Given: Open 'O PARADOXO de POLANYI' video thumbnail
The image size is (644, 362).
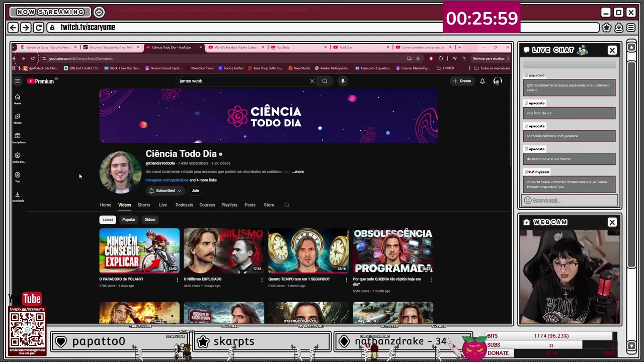Looking at the screenshot, I should pos(139,251).
